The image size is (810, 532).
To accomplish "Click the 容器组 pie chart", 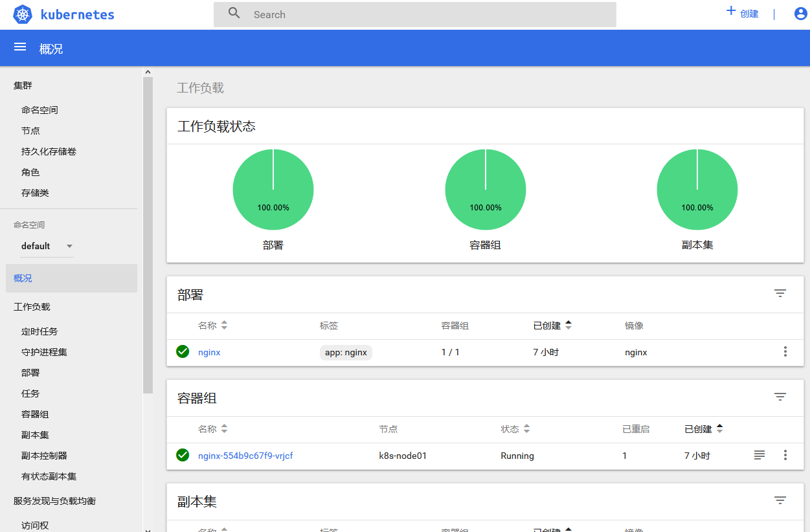I will click(486, 190).
